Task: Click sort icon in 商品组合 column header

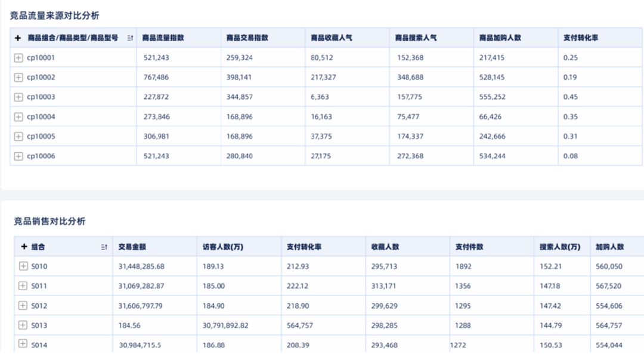Action: [x=130, y=38]
